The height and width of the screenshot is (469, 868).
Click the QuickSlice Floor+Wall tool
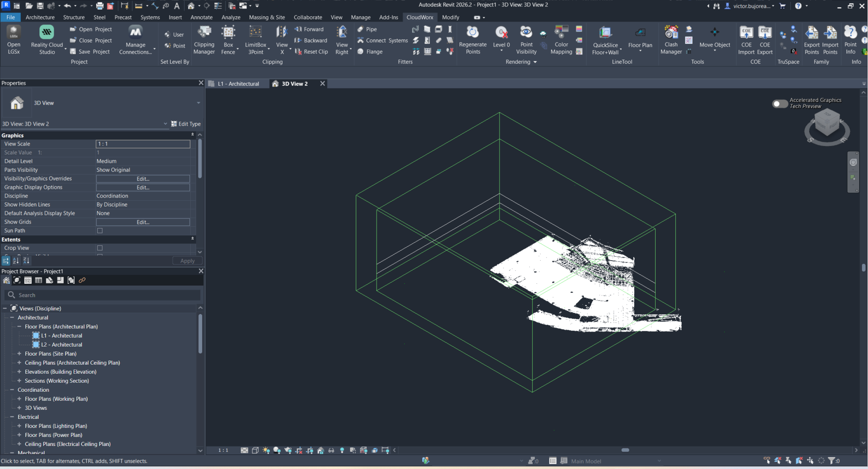(605, 33)
